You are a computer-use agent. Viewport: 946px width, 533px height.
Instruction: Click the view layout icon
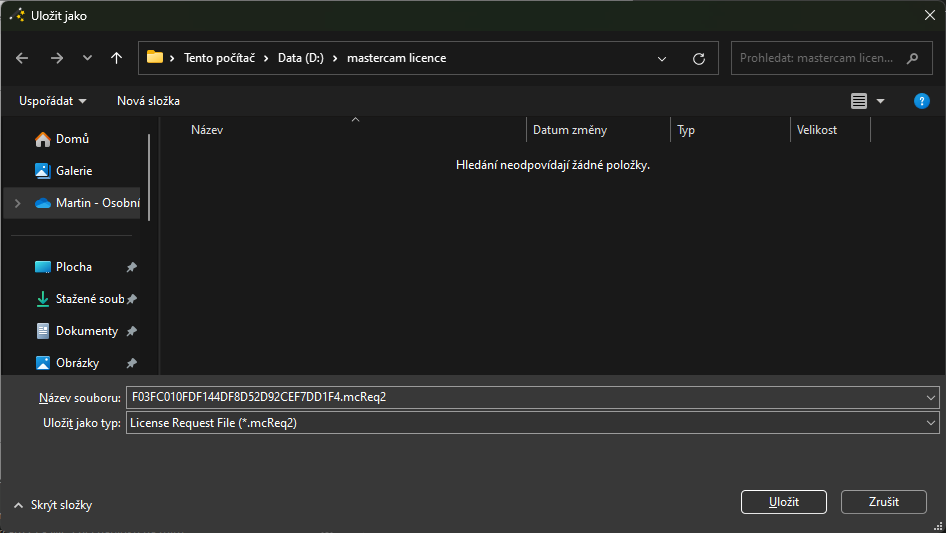[859, 101]
